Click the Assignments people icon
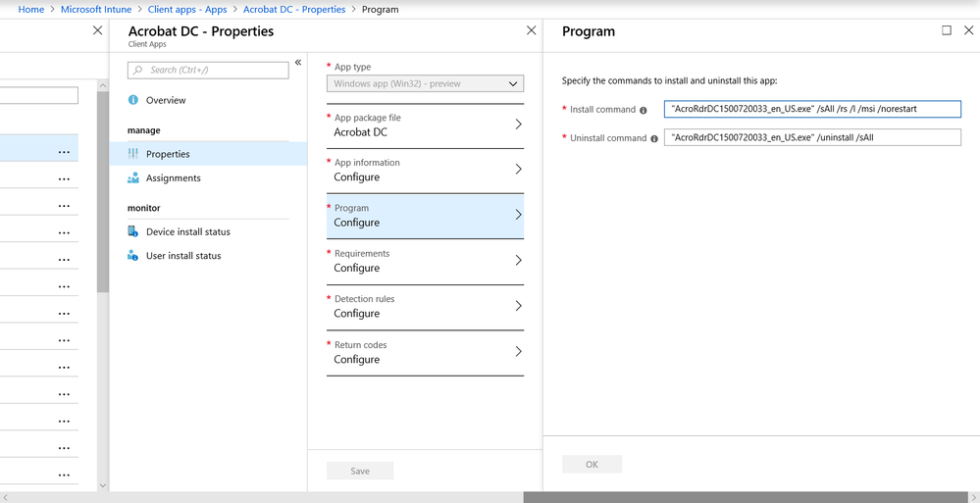The width and height of the screenshot is (980, 503). [x=132, y=178]
